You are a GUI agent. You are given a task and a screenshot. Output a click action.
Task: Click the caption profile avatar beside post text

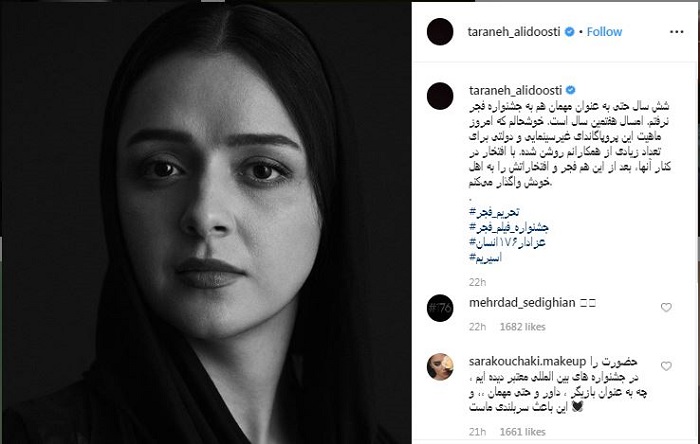click(x=440, y=96)
